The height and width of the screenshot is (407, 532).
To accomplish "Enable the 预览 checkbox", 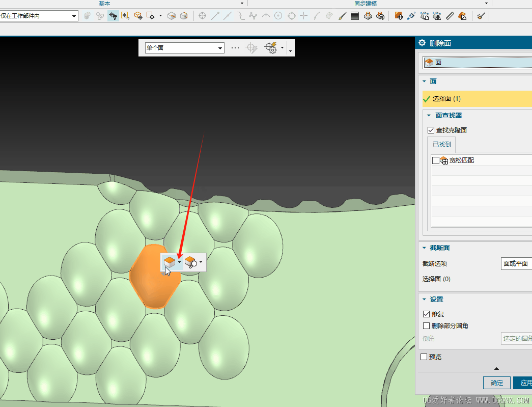I will tap(424, 357).
